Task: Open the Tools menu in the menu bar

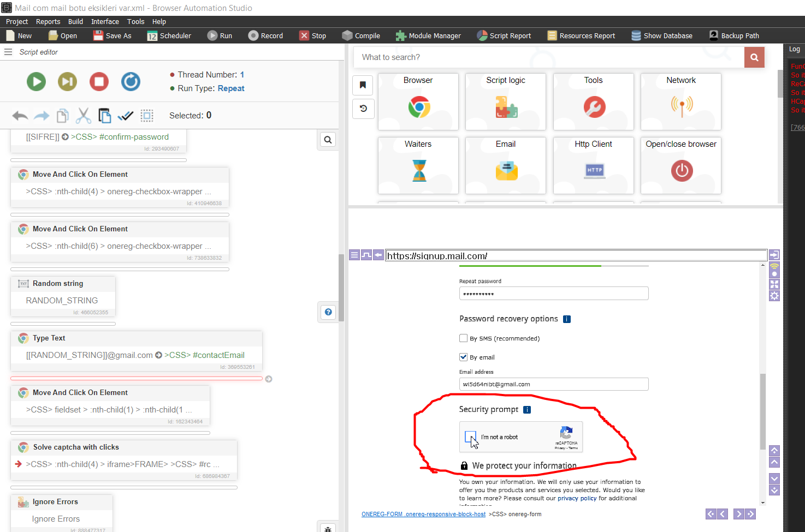Action: 135,22
